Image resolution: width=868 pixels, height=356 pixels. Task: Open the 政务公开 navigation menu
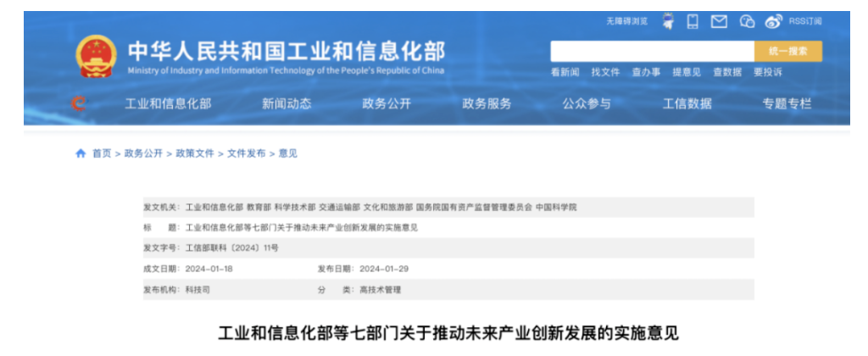[x=387, y=103]
